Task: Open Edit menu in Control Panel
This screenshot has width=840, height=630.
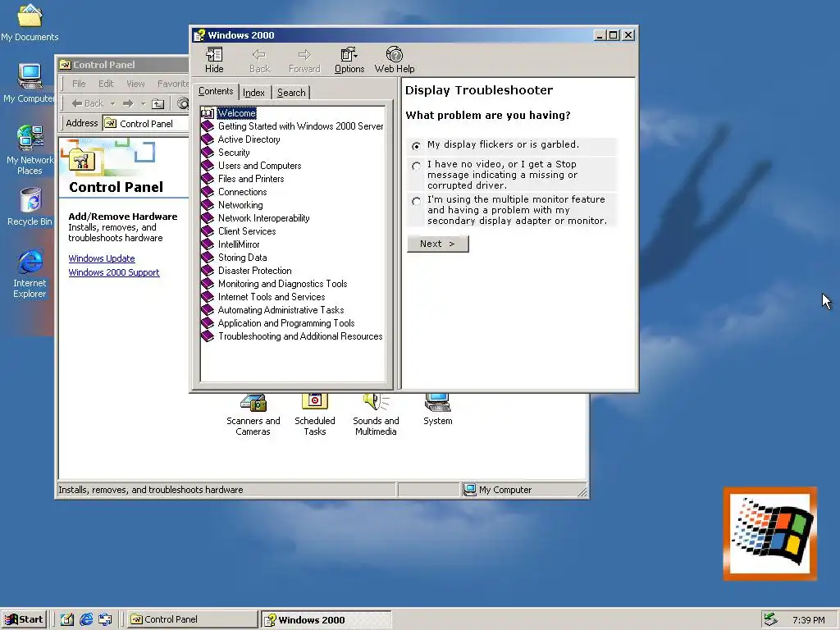Action: pos(106,84)
